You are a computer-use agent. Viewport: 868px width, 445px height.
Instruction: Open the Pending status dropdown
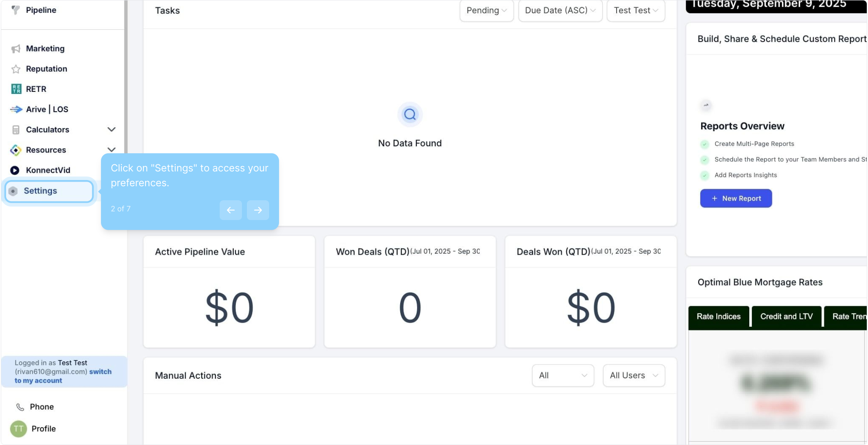point(486,11)
